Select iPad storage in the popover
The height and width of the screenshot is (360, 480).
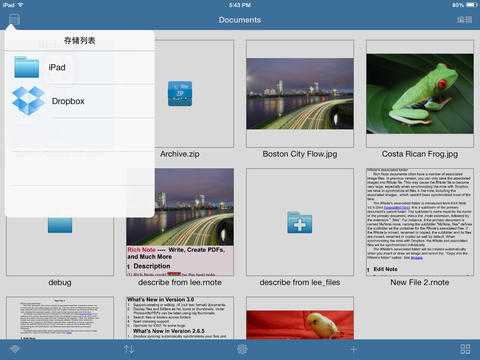(x=80, y=67)
